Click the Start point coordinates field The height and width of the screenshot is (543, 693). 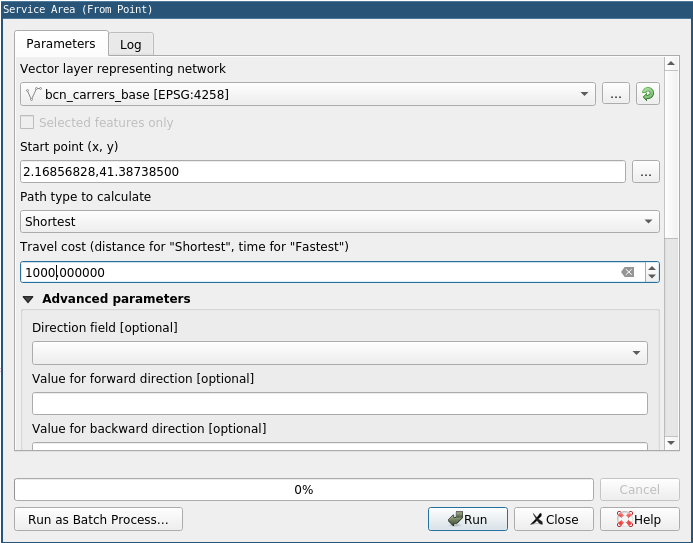(x=322, y=171)
